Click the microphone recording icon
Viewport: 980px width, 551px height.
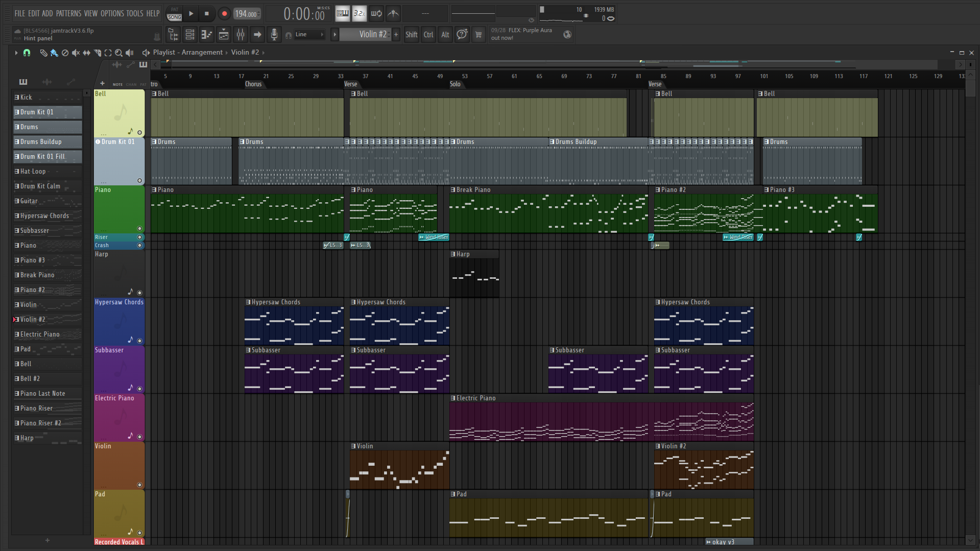pyautogui.click(x=274, y=34)
